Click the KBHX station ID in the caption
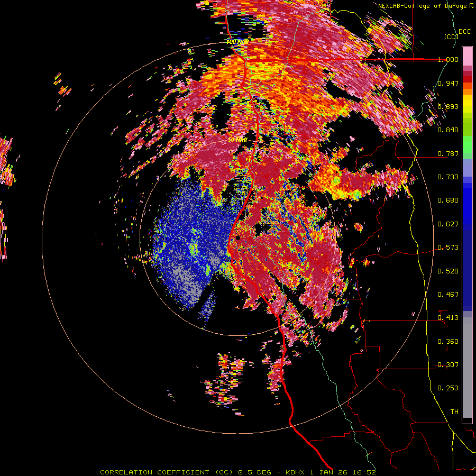Image resolution: width=476 pixels, height=476 pixels. point(295,472)
